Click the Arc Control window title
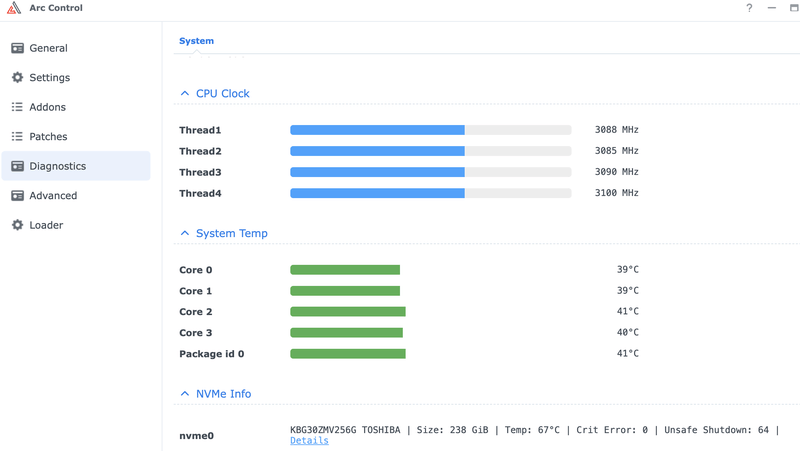Screen dimensions: 800x451 coord(56,8)
